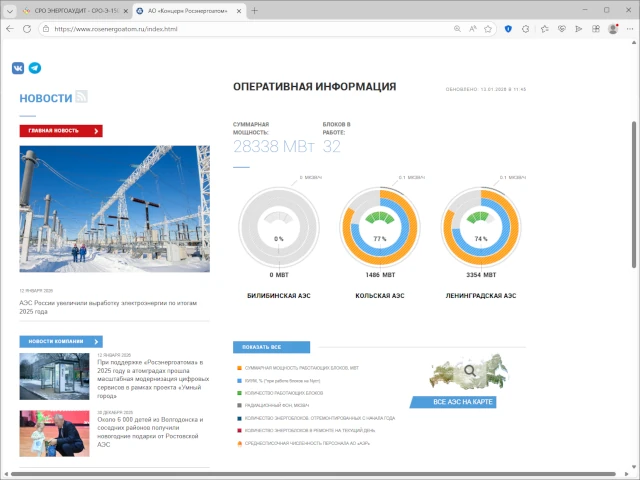Open the НОВОСТИ section heading link
Image resolution: width=640 pixels, height=480 pixels.
point(46,98)
